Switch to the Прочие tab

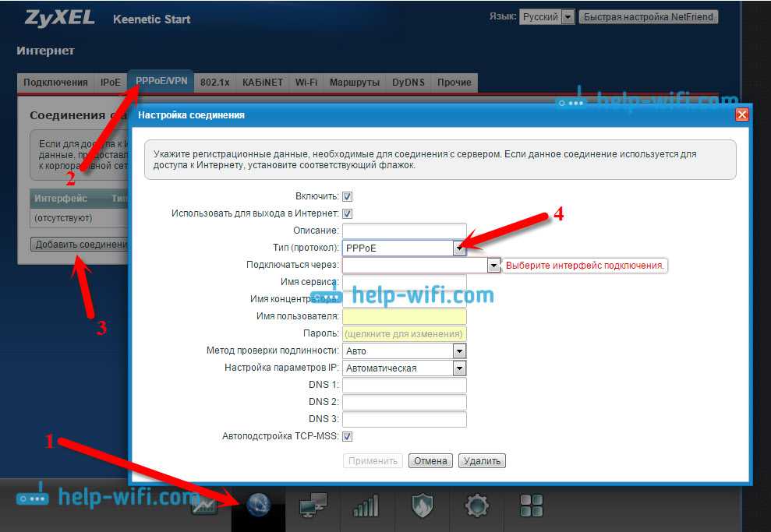click(454, 83)
